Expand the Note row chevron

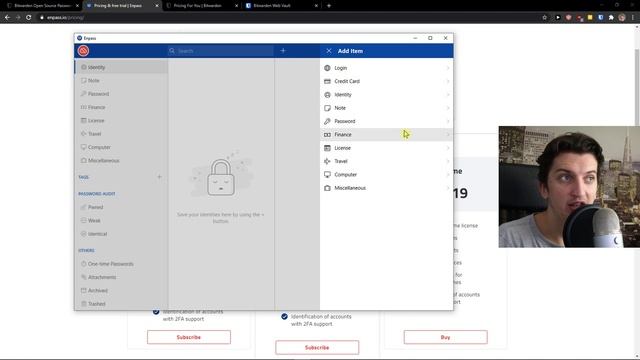pos(448,108)
